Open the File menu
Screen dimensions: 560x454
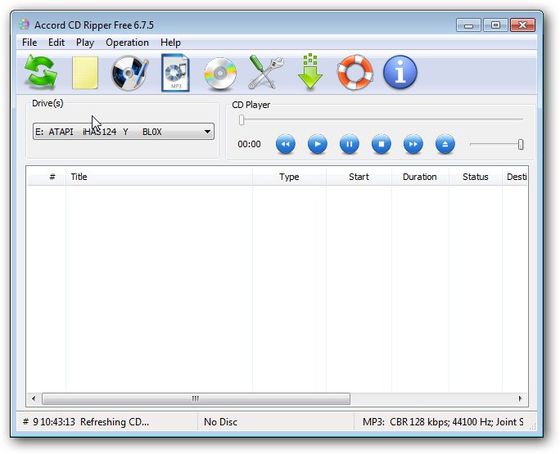pos(29,43)
